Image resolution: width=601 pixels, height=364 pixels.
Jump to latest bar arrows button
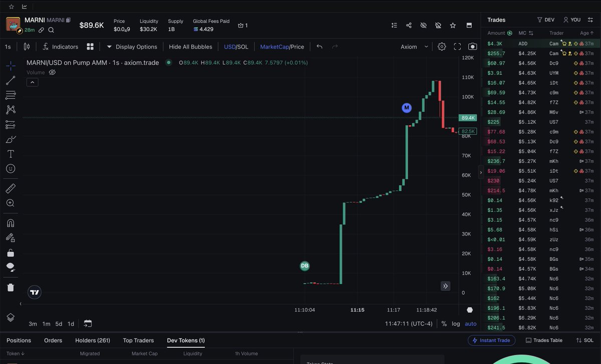click(x=446, y=286)
